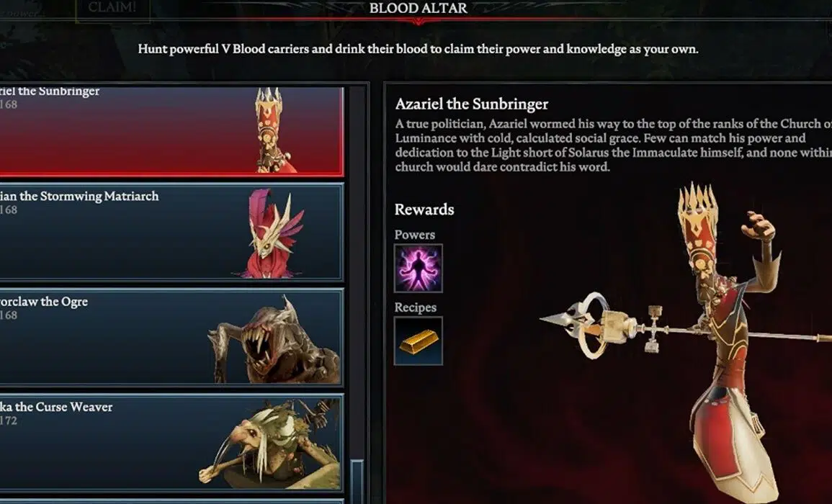Image resolution: width=832 pixels, height=504 pixels.
Task: Click the Blood Altar title tab
Action: click(x=418, y=9)
